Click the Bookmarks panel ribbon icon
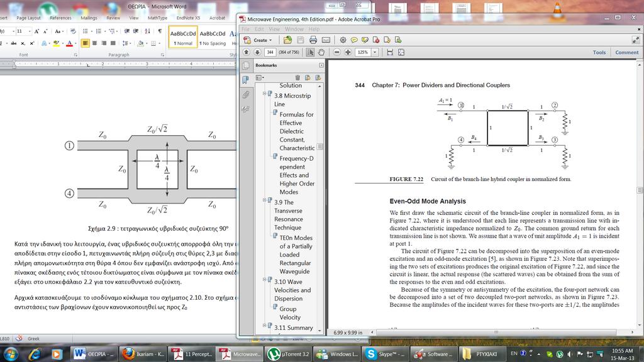Image resolution: width=644 pixels, height=362 pixels. (246, 80)
